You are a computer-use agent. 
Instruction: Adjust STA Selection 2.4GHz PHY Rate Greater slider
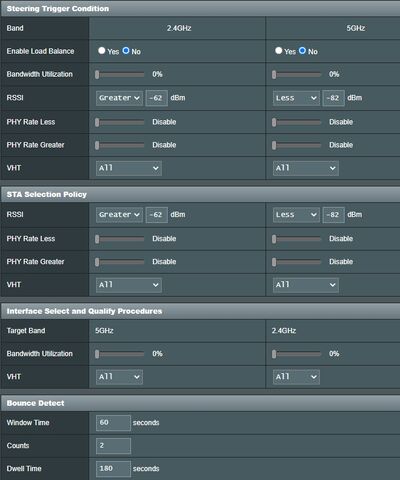pos(120,262)
